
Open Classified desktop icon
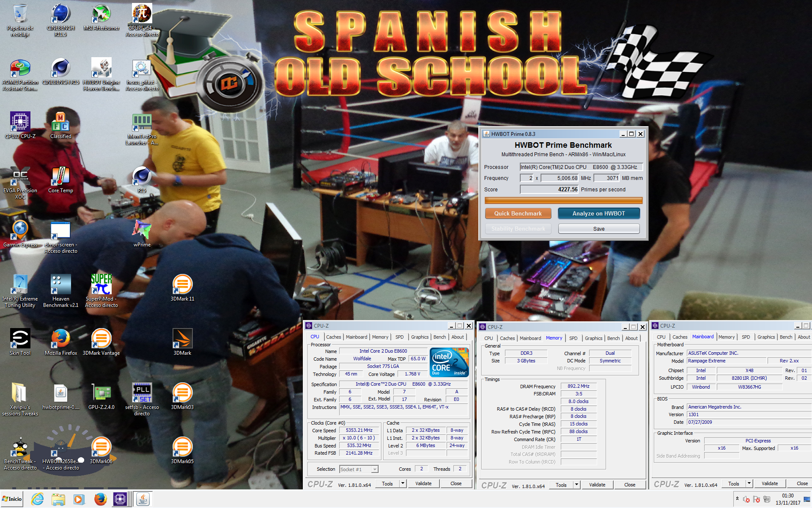[60, 126]
